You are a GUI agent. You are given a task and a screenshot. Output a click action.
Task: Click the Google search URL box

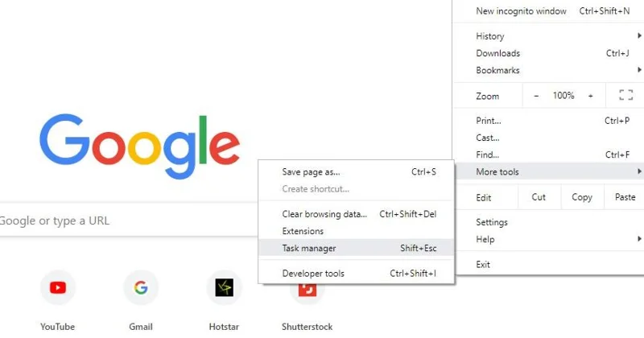click(x=129, y=221)
